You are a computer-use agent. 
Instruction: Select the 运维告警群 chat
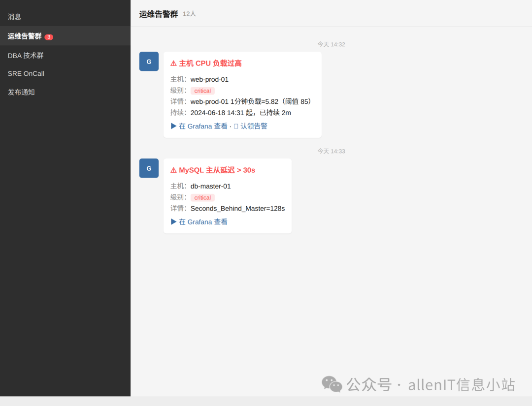tap(65, 36)
